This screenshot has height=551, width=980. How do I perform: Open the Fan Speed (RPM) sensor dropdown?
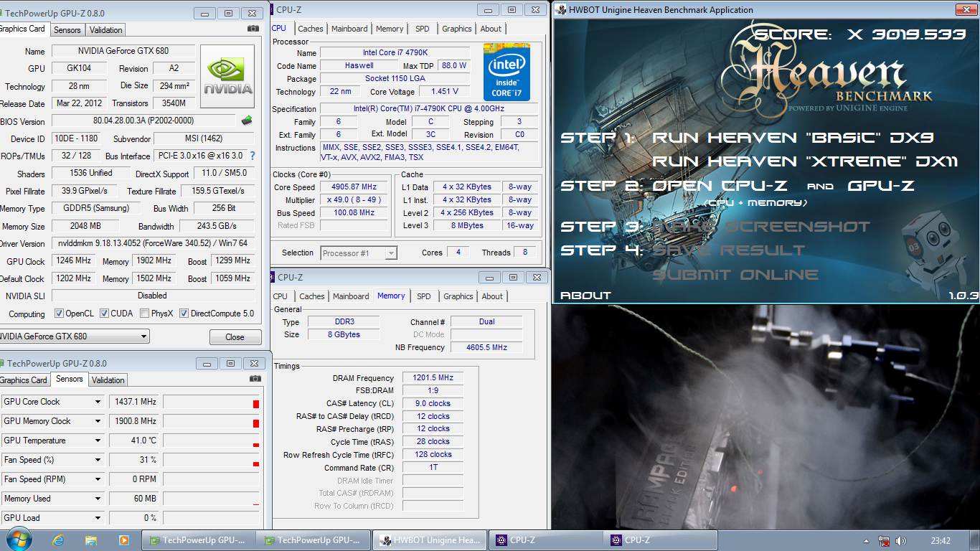(98, 479)
